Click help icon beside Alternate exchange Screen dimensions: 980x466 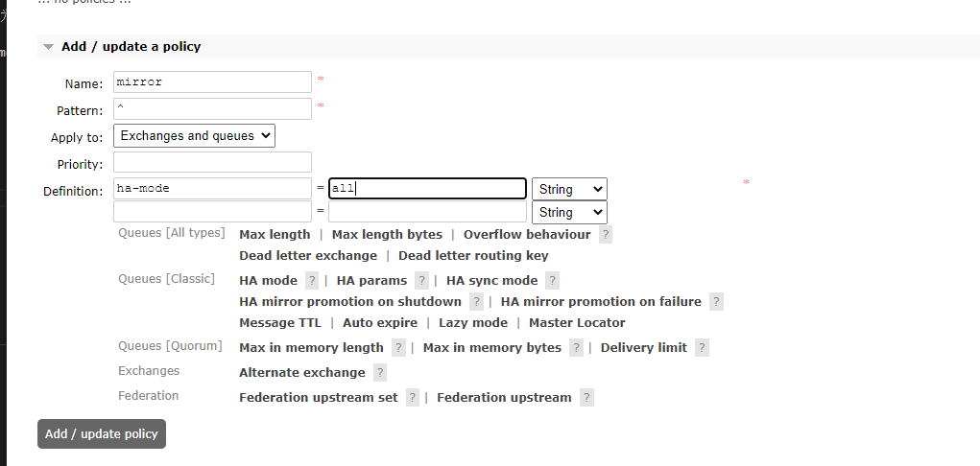tap(380, 373)
